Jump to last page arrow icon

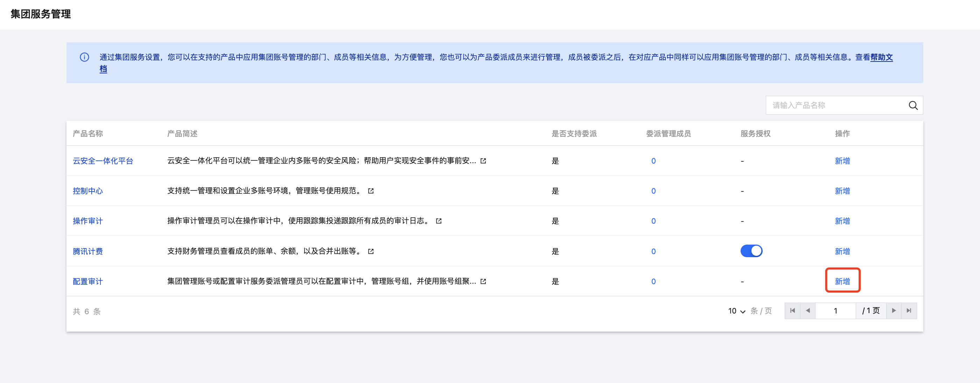pos(909,310)
